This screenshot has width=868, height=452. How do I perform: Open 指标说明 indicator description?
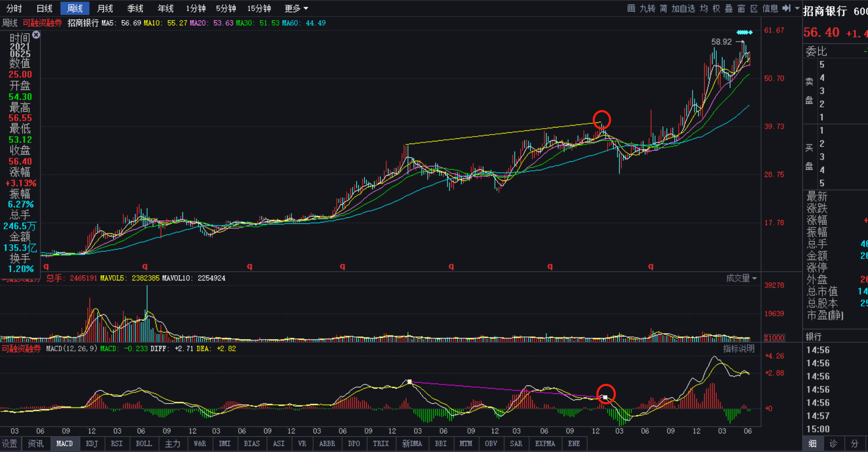pos(739,349)
